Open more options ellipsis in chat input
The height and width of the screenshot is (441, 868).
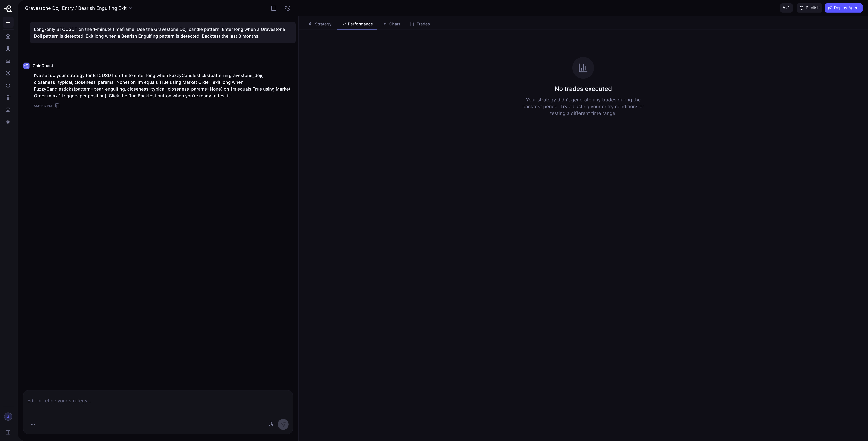tap(33, 425)
